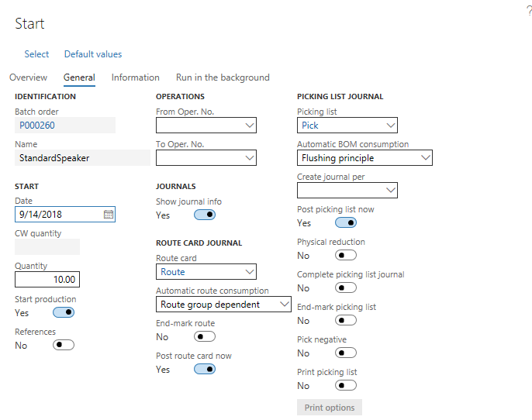Switch to the Overview tab

pyautogui.click(x=28, y=77)
